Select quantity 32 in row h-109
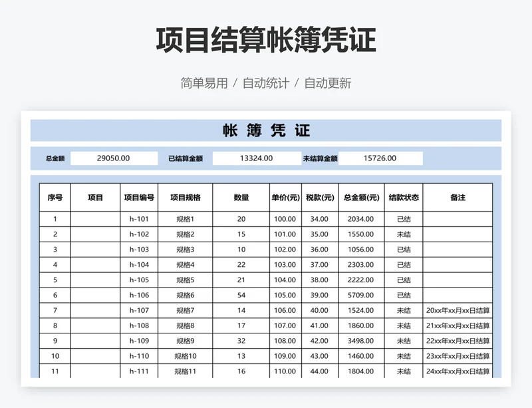The height and width of the screenshot is (408, 532). tap(241, 341)
